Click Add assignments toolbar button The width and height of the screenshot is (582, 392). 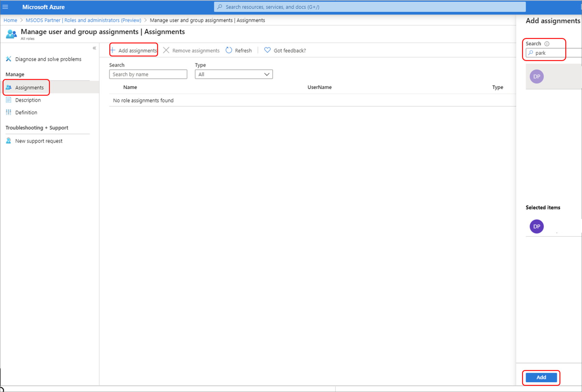coord(134,50)
